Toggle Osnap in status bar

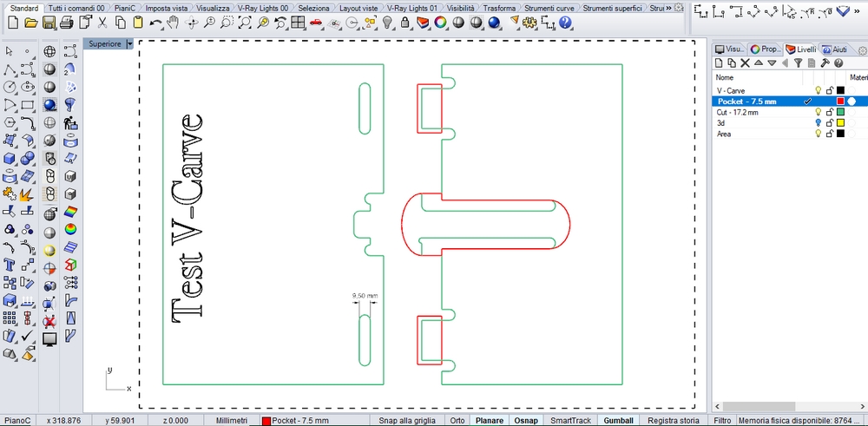pyautogui.click(x=526, y=421)
